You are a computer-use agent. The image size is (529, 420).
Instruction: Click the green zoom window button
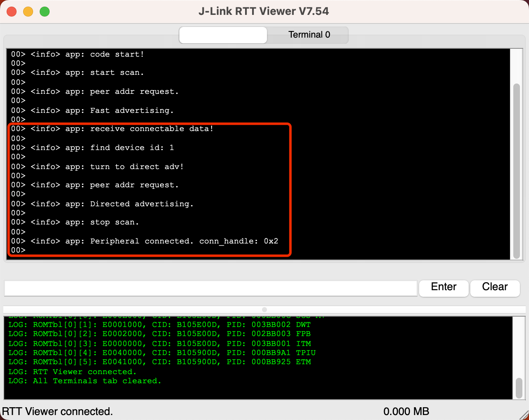tap(45, 12)
